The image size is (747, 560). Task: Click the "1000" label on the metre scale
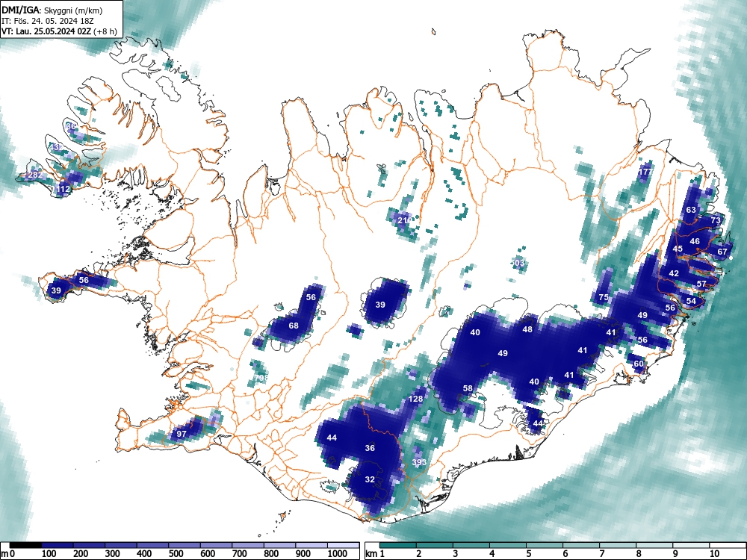338,553
